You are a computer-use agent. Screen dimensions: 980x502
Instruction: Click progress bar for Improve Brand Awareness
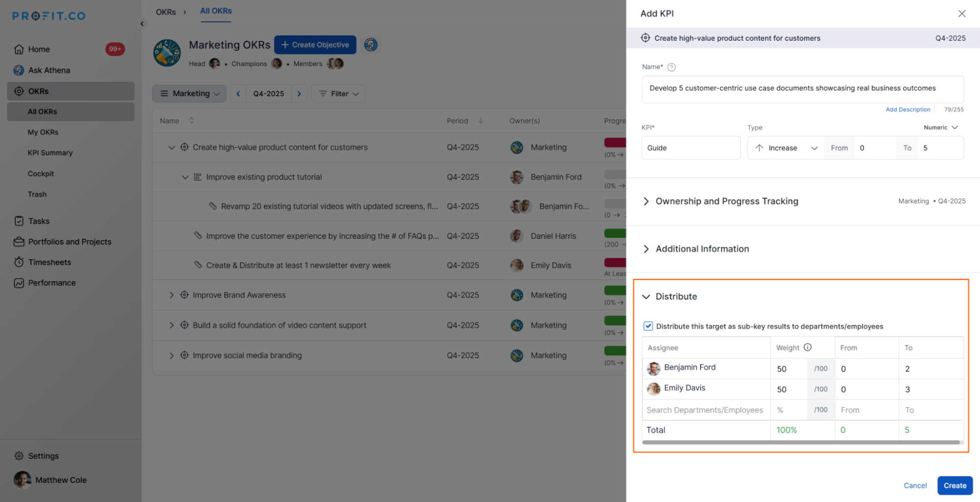pyautogui.click(x=615, y=290)
